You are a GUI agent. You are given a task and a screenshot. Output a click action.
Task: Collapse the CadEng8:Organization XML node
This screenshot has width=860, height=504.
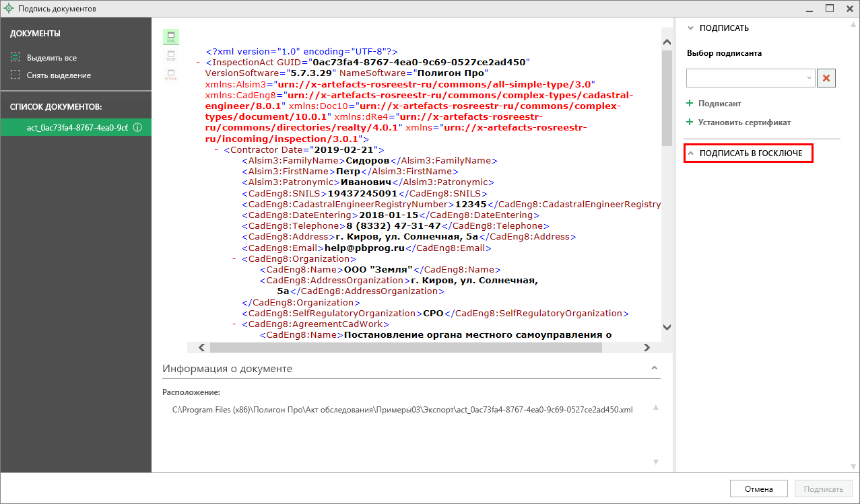[234, 259]
